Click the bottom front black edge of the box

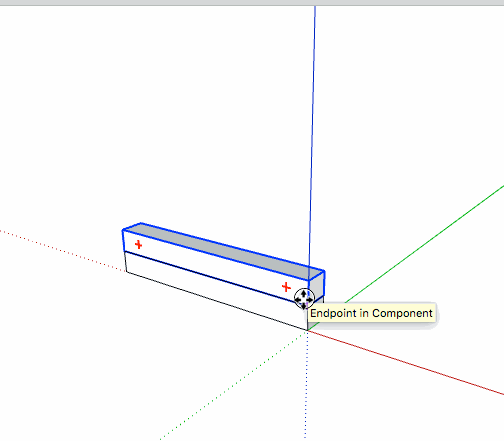click(x=217, y=301)
